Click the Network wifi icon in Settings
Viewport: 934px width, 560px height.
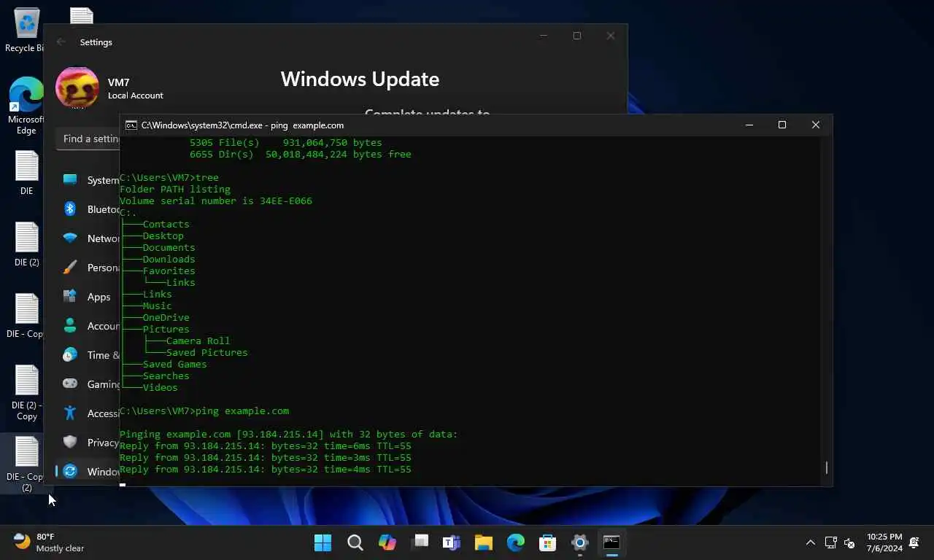[x=70, y=238]
